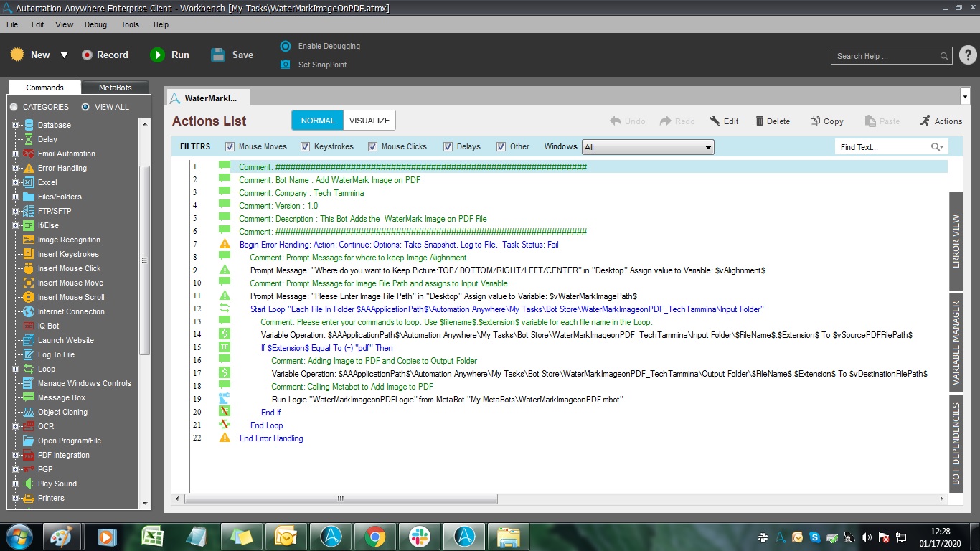
Task: Click the Set SnapPoint camera icon
Action: (x=286, y=65)
